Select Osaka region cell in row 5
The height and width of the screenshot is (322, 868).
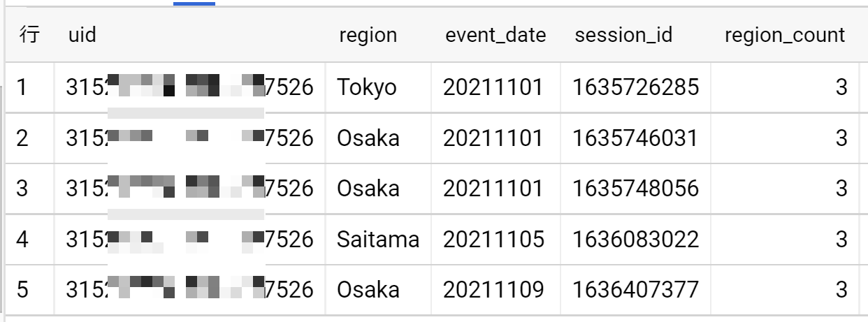(368, 290)
